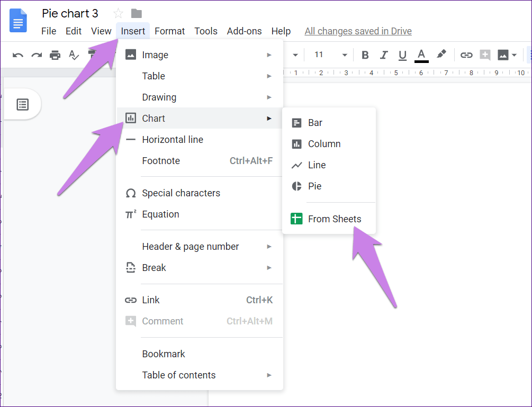Click the Print toolbar icon
532x407 pixels.
55,55
